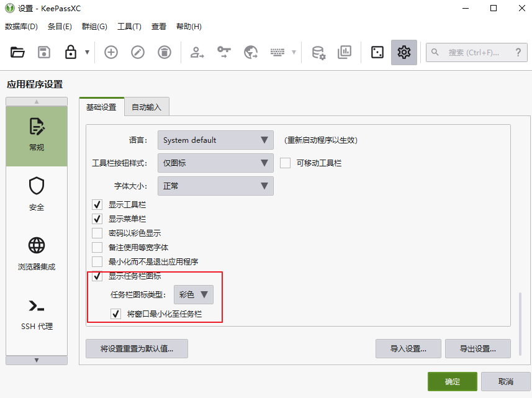532x398 pixels.
Task: Confirm with green 确定 button
Action: click(453, 382)
